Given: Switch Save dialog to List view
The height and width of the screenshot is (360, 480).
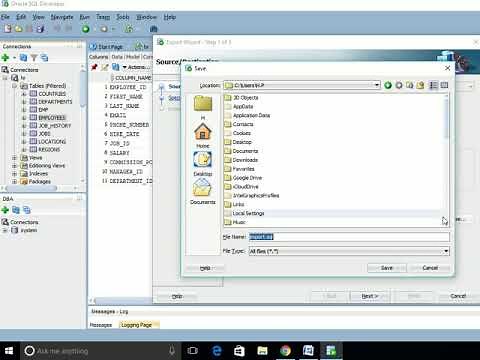Looking at the screenshot, I should pos(433,85).
